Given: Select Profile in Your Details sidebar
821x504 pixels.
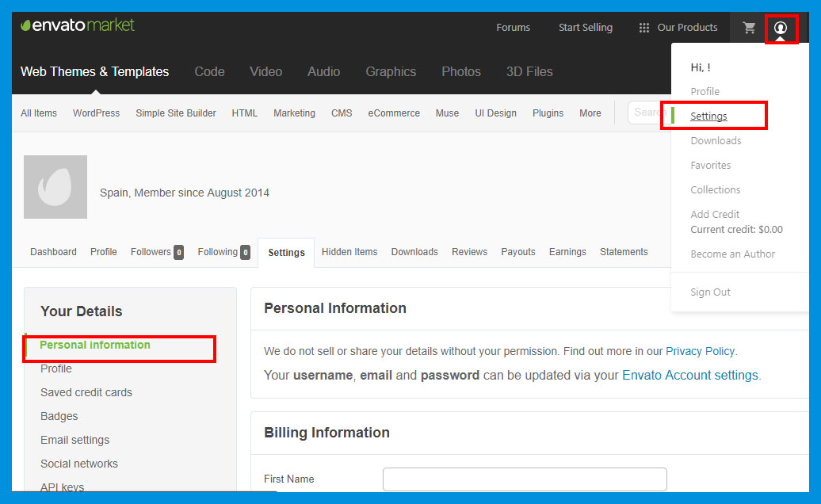Looking at the screenshot, I should tap(56, 368).
